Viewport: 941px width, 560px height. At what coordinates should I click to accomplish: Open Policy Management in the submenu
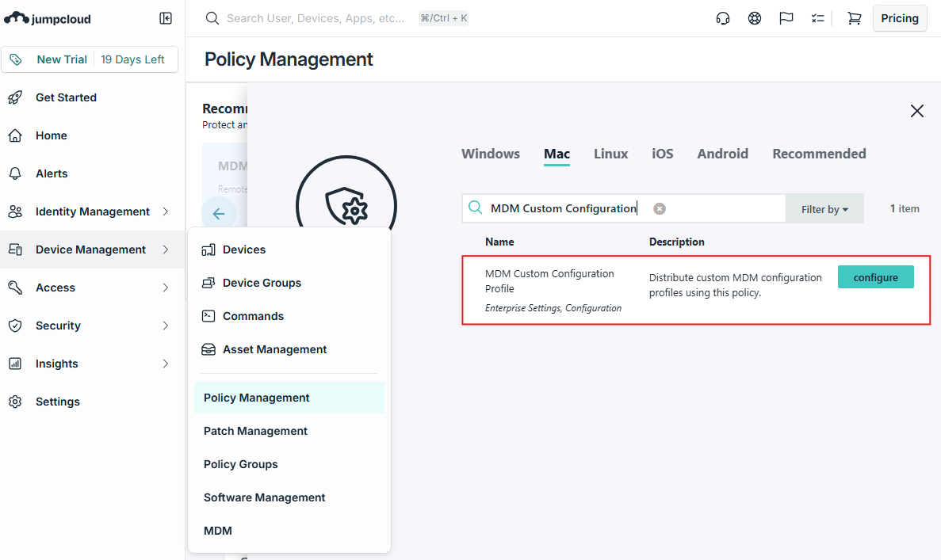tap(289, 398)
